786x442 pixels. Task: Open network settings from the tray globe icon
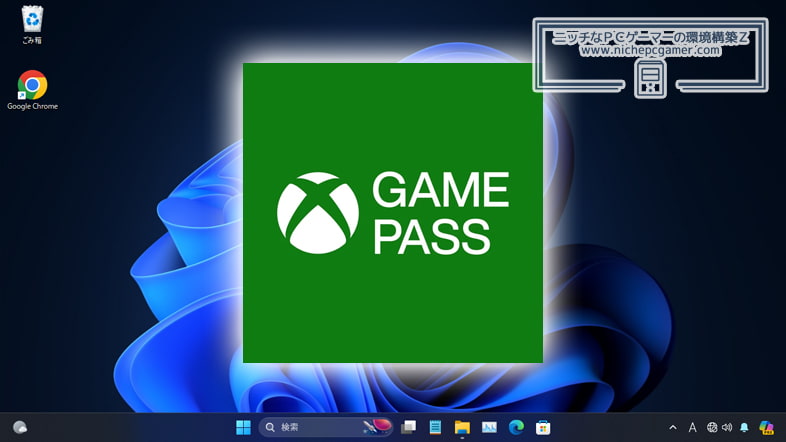pos(712,427)
